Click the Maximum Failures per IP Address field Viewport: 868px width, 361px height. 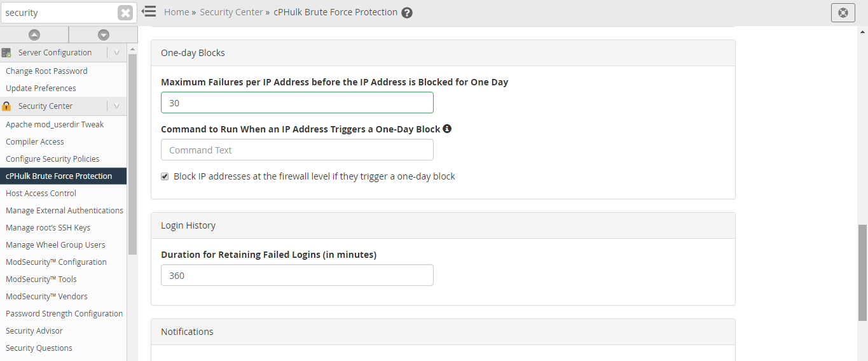297,103
